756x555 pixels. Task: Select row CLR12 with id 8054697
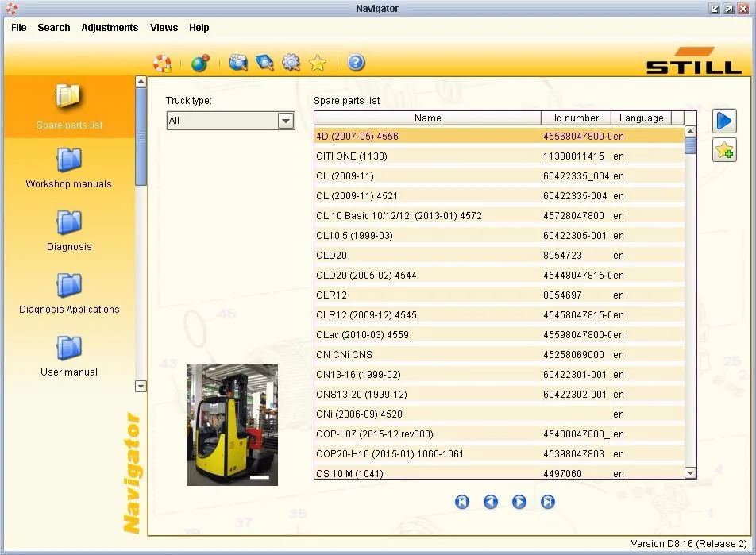pyautogui.click(x=499, y=295)
